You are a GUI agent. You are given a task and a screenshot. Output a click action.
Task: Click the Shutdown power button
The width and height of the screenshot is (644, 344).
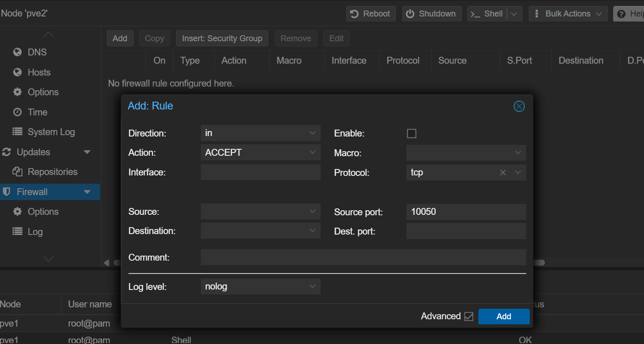coord(431,14)
